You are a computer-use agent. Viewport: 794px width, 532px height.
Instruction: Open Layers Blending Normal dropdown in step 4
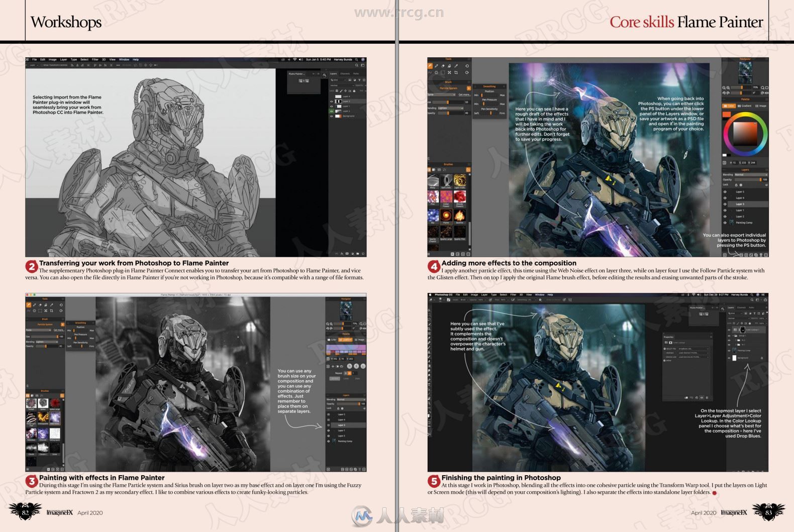pyautogui.click(x=751, y=175)
